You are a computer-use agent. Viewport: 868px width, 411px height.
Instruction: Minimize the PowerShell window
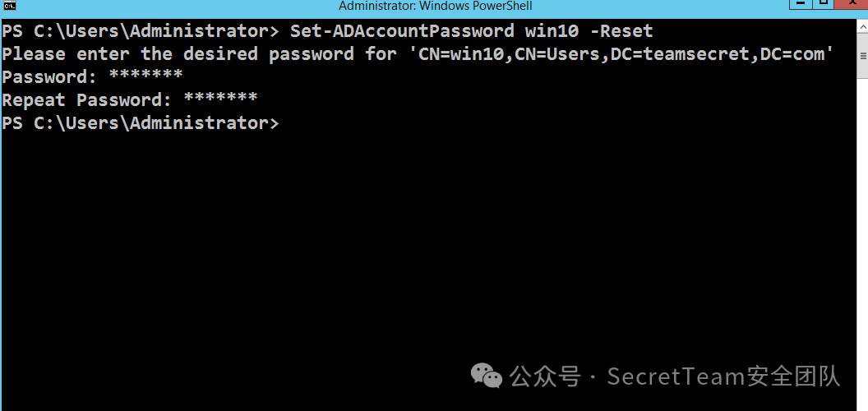799,5
